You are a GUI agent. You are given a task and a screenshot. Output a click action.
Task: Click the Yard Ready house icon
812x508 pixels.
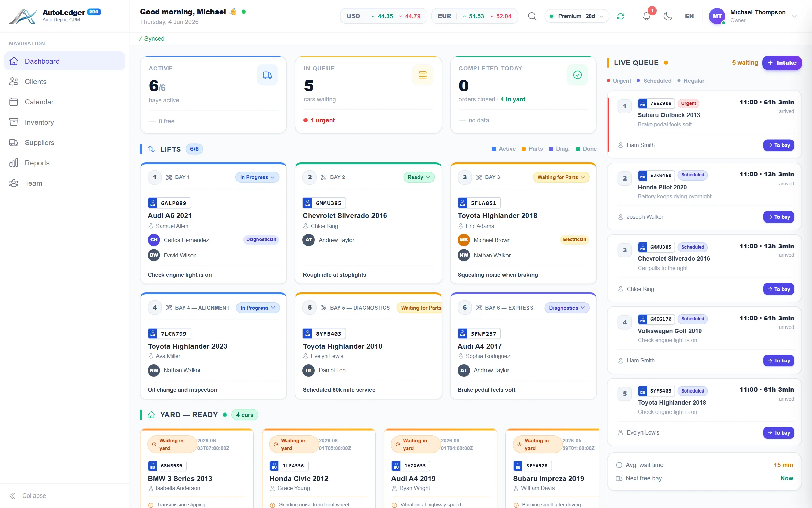pyautogui.click(x=151, y=415)
